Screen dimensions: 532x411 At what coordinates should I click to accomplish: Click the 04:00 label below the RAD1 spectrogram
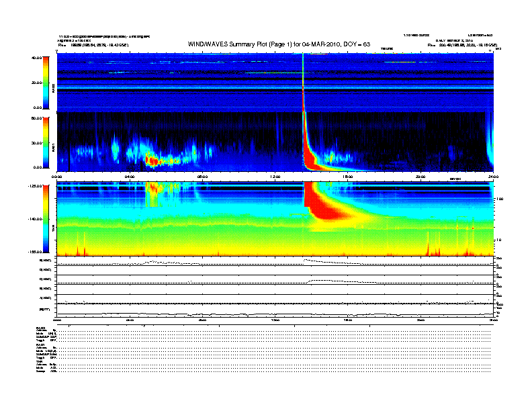130,177
